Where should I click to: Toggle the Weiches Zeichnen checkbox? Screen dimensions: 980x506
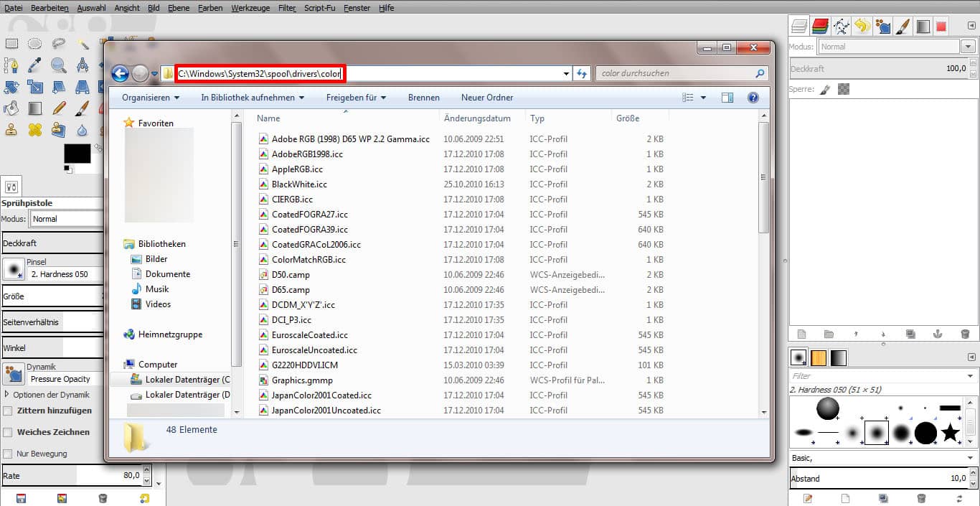pos(8,432)
